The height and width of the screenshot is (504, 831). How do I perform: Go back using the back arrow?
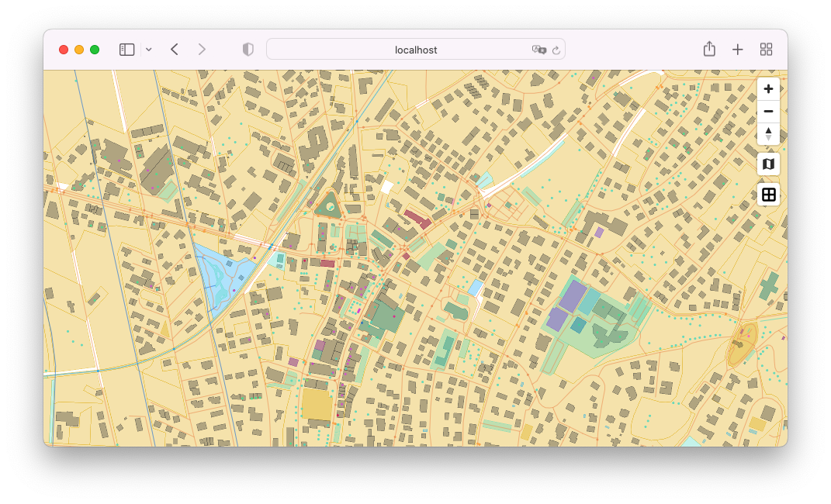174,49
